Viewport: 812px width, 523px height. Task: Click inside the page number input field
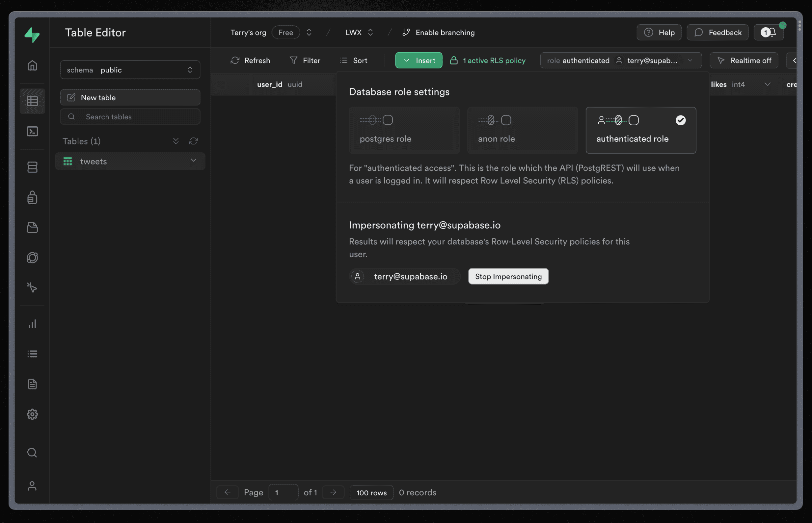coord(283,492)
